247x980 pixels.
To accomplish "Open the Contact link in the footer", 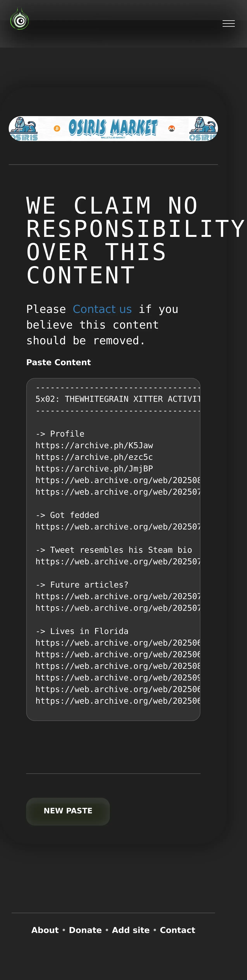I will (177, 930).
